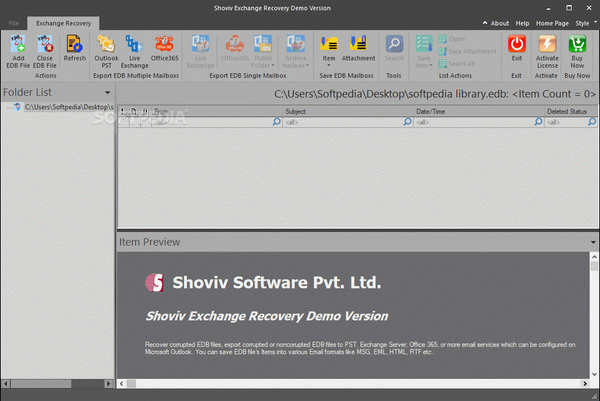Image resolution: width=600 pixels, height=401 pixels.
Task: Sort by the Deleted Status column
Action: (571, 111)
